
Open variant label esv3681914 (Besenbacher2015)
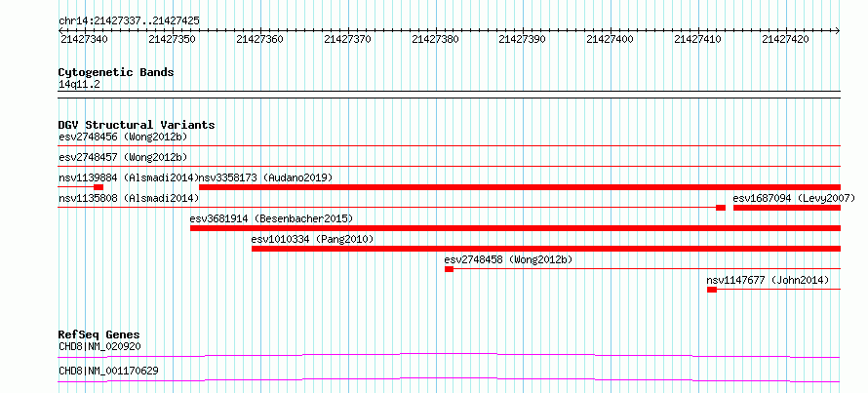pyautogui.click(x=271, y=218)
